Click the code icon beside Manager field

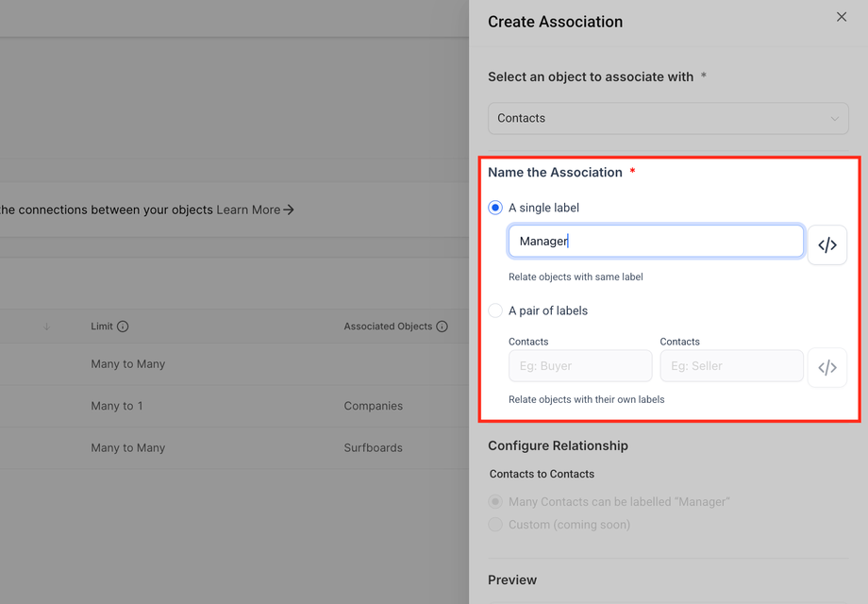tap(827, 245)
